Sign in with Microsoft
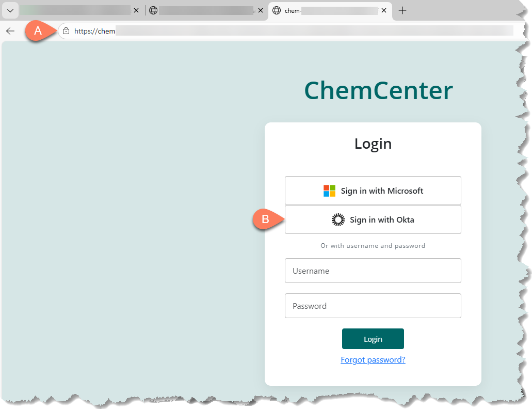This screenshot has width=532, height=409. tap(373, 191)
